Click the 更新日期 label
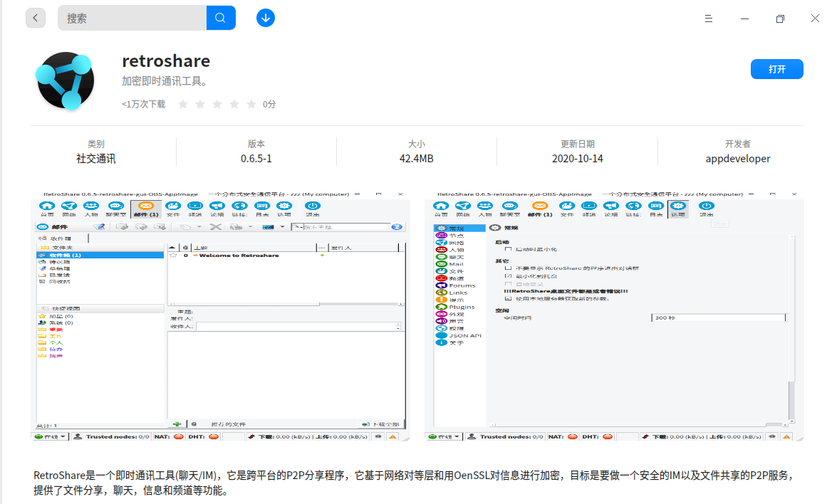The height and width of the screenshot is (504, 832). 577,144
